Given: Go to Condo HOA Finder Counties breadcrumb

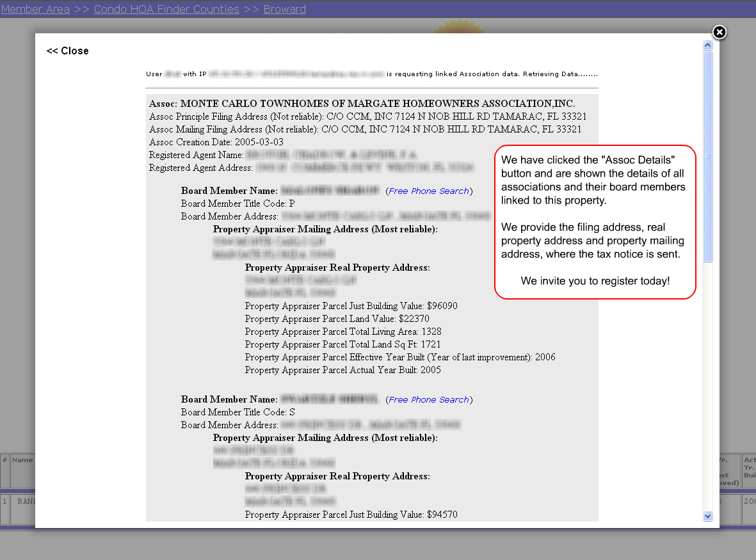Looking at the screenshot, I should [x=166, y=9].
